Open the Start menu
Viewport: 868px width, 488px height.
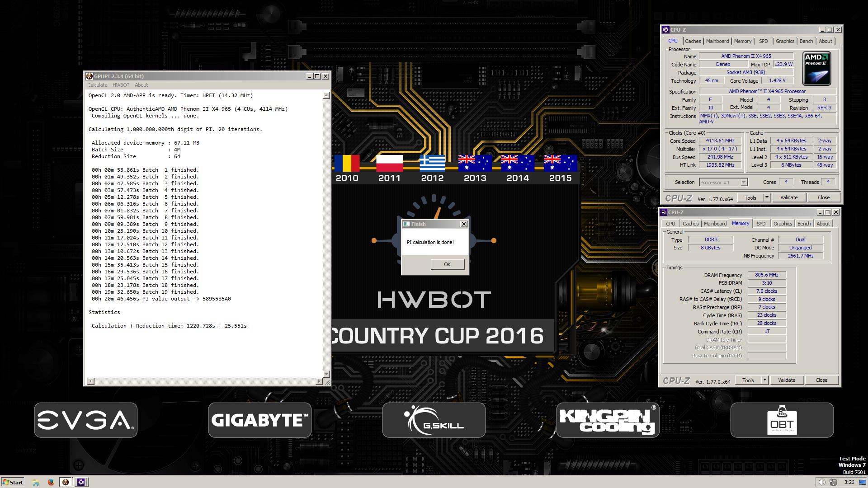[x=13, y=482]
